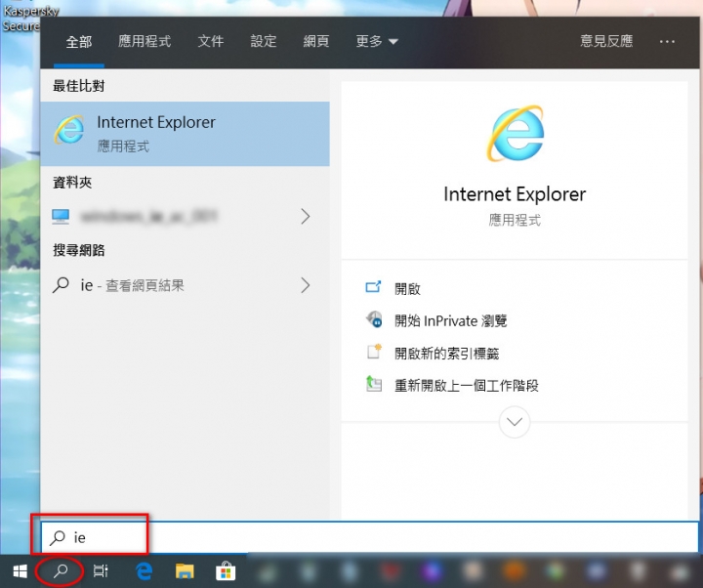Viewport: 703px width, 588px height.
Task: Click the reopen last session icon
Action: 373,384
